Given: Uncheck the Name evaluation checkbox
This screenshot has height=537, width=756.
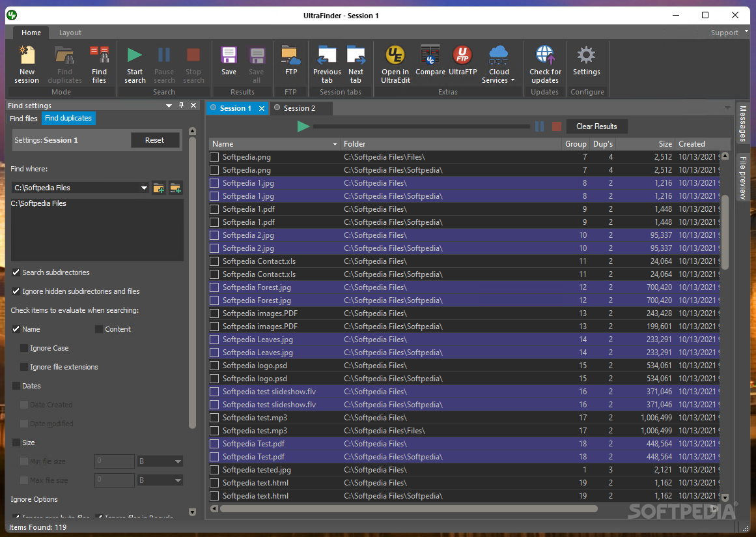Looking at the screenshot, I should pos(16,329).
